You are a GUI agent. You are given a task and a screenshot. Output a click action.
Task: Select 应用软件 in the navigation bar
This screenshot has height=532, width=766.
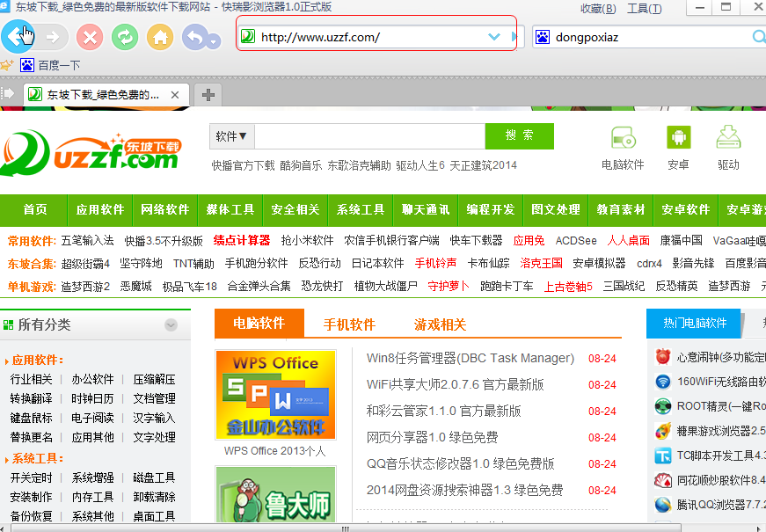100,209
